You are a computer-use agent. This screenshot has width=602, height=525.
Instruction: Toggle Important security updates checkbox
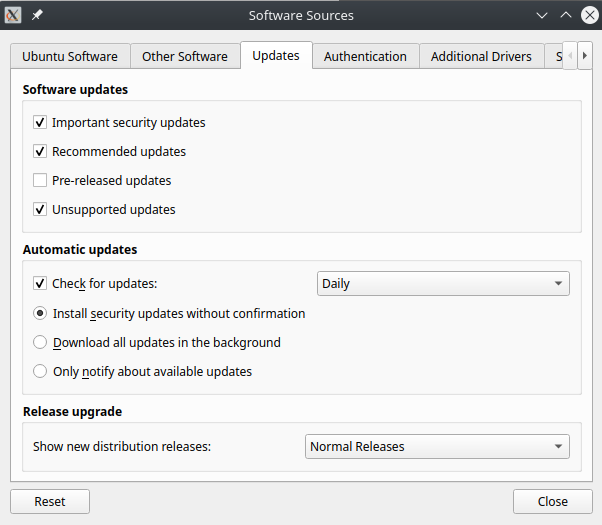(x=40, y=123)
